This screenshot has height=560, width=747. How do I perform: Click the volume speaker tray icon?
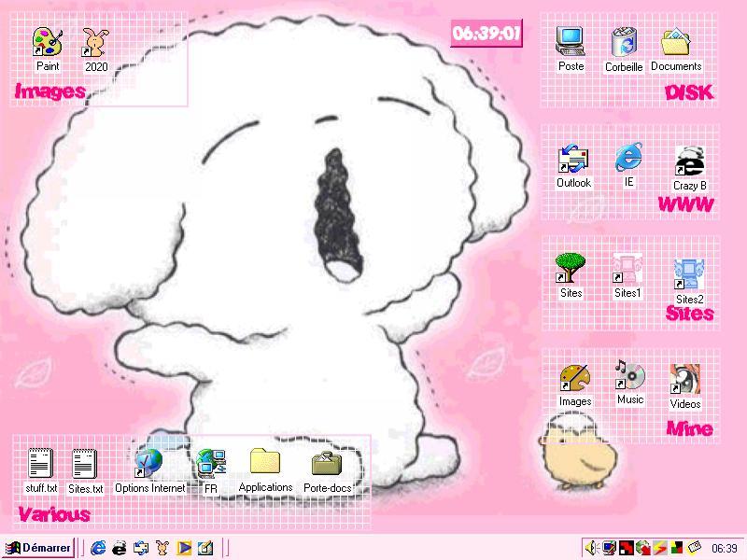point(592,548)
